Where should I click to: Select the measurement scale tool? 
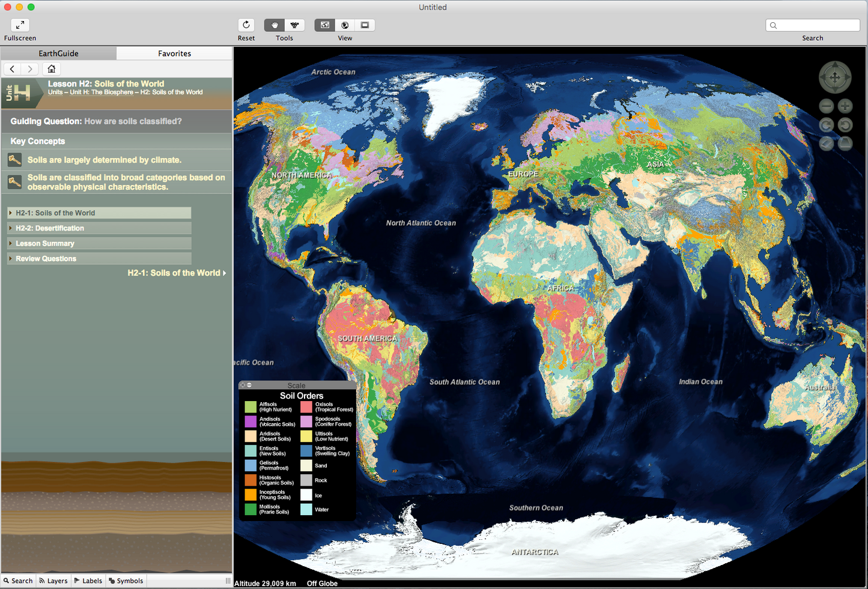tap(294, 25)
